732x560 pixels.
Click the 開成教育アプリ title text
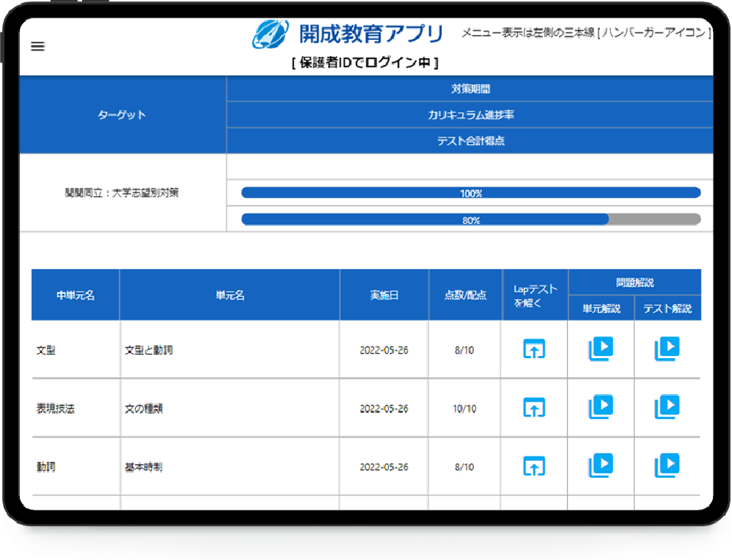[371, 35]
